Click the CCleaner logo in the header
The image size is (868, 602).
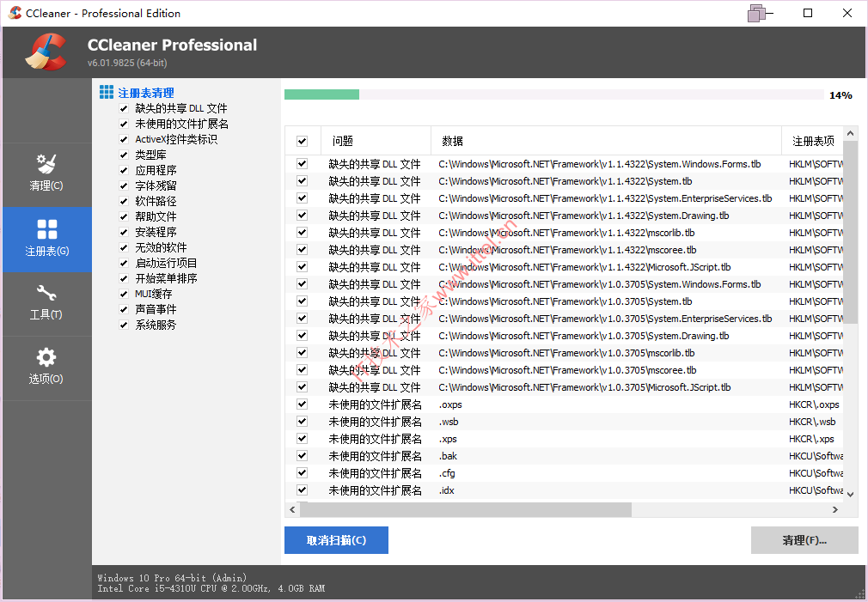pyautogui.click(x=46, y=52)
